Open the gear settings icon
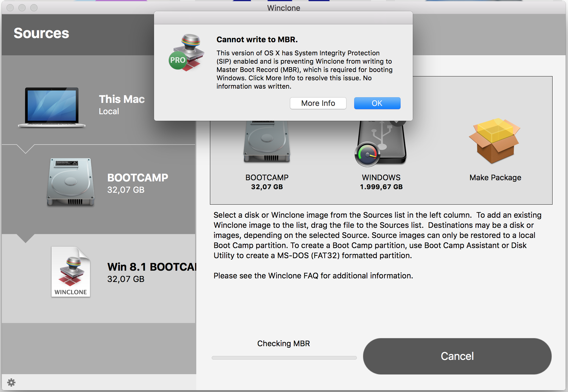568x392 pixels. [x=11, y=382]
